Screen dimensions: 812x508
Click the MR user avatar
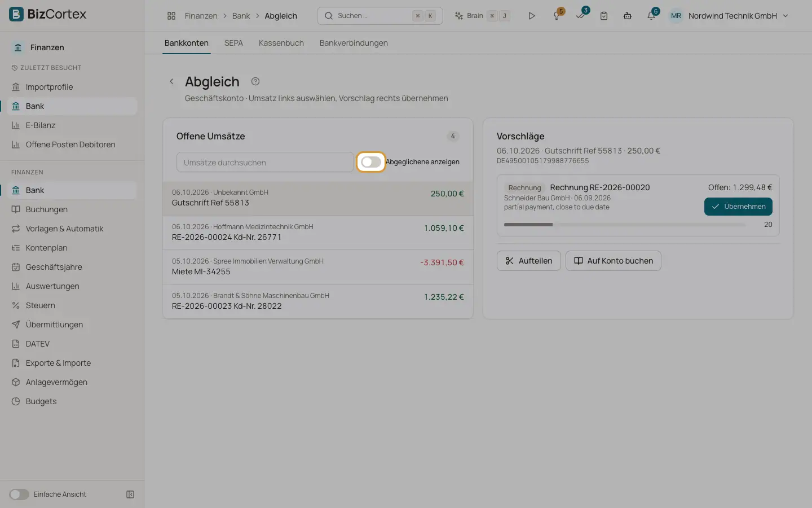coord(676,16)
